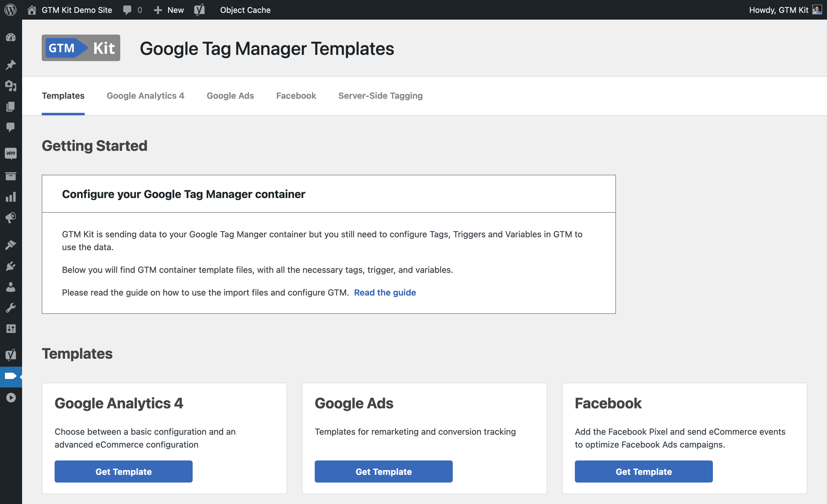Open Object Cache in the admin bar
This screenshot has height=504, width=827.
[x=245, y=10]
